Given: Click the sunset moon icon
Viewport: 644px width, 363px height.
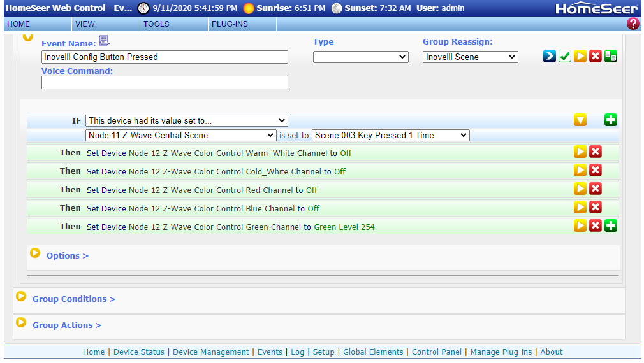Looking at the screenshot, I should tap(337, 8).
